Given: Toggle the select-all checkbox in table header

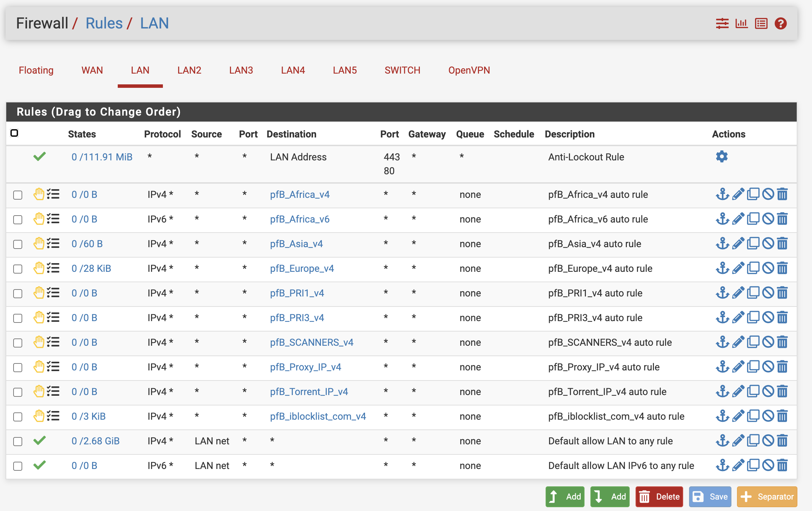Looking at the screenshot, I should click(x=14, y=133).
